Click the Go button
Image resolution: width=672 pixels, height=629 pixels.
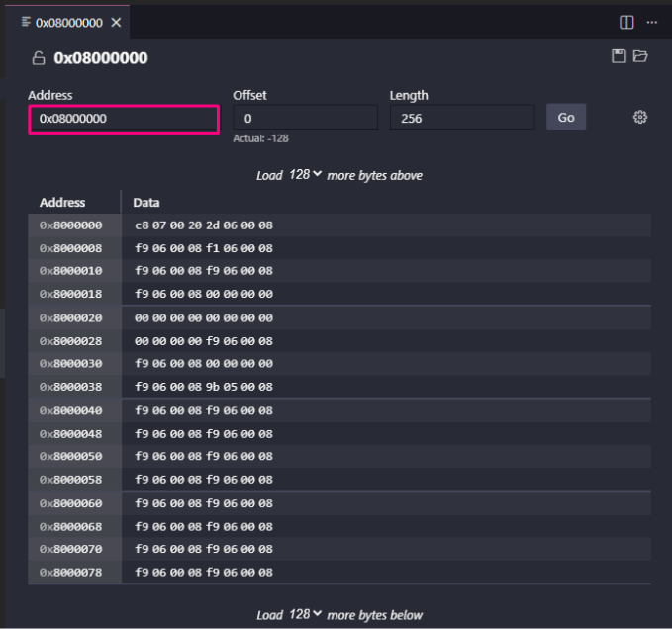coord(566,117)
